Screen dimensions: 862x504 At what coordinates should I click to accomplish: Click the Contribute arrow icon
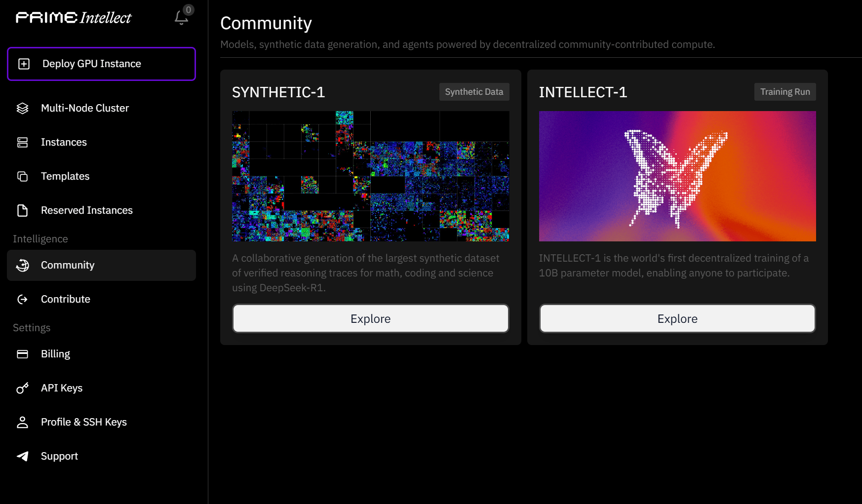(23, 299)
